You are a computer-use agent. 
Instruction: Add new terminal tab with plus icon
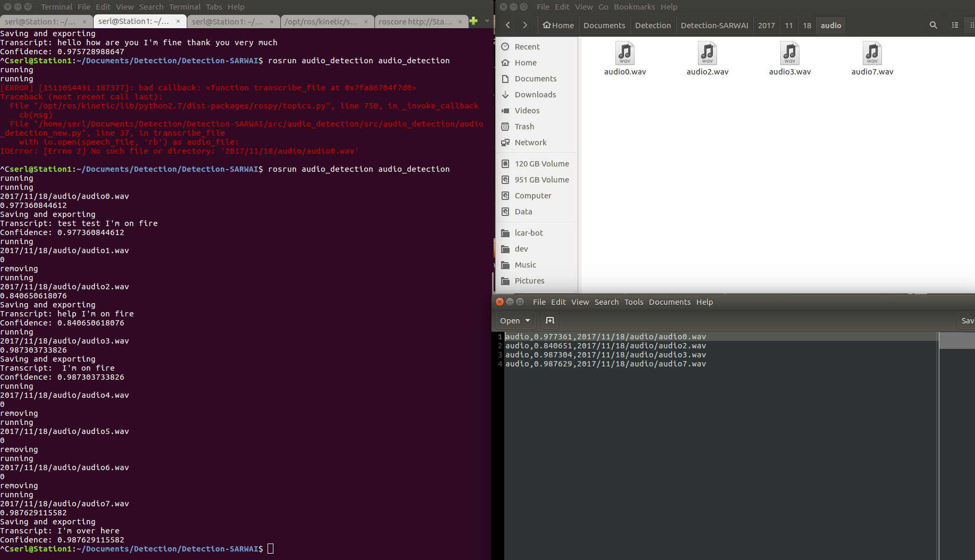pyautogui.click(x=473, y=21)
